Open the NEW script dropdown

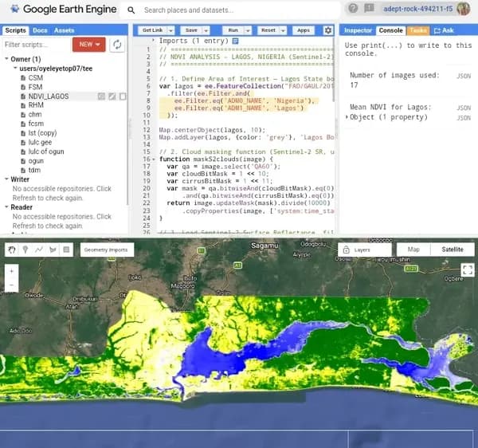pyautogui.click(x=89, y=45)
